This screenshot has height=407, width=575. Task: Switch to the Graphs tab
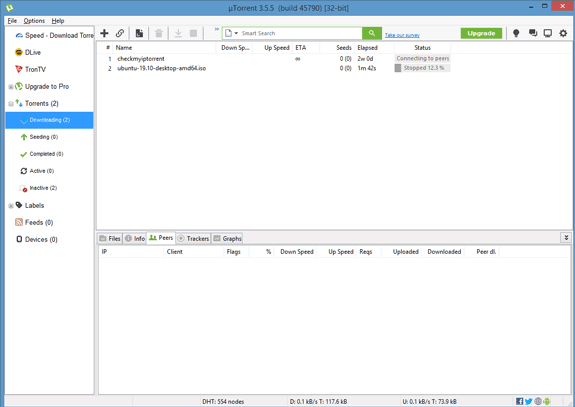click(x=227, y=238)
